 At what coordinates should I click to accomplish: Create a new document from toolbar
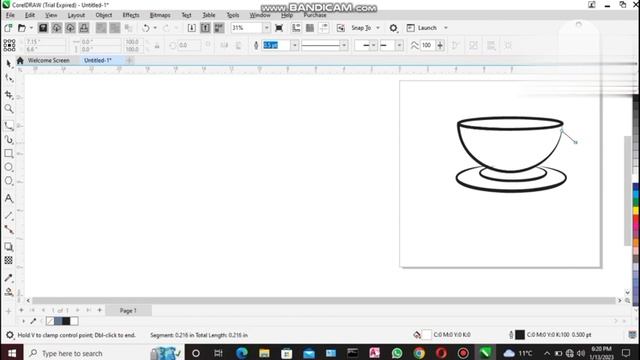[8, 28]
